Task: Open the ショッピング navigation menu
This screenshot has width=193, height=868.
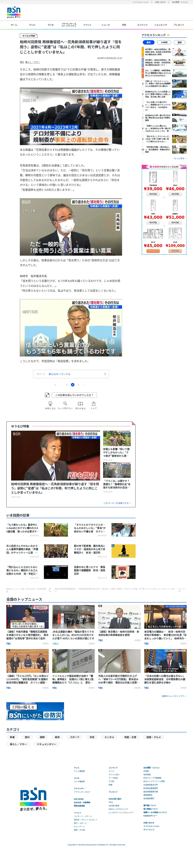Action: click(161, 25)
